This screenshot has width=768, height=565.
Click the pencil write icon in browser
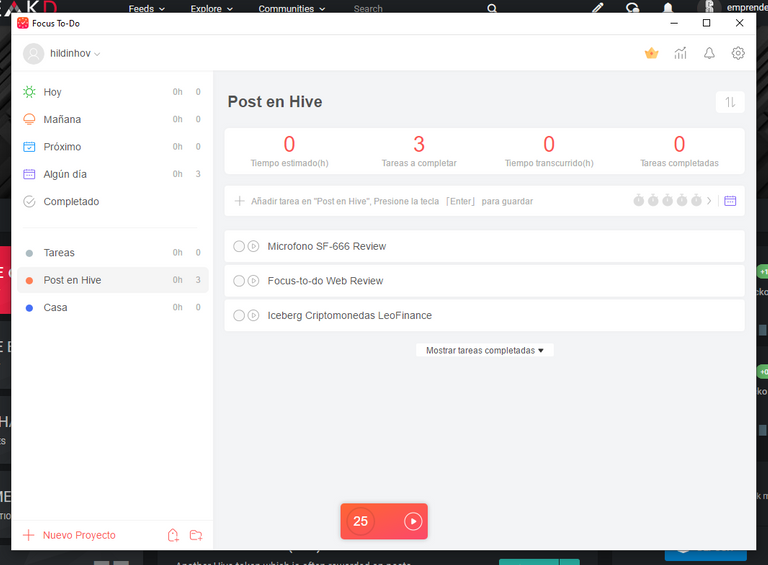pos(598,7)
